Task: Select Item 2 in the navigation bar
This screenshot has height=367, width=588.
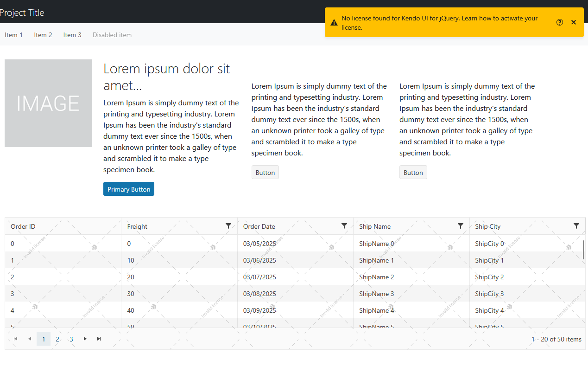Action: tap(43, 35)
